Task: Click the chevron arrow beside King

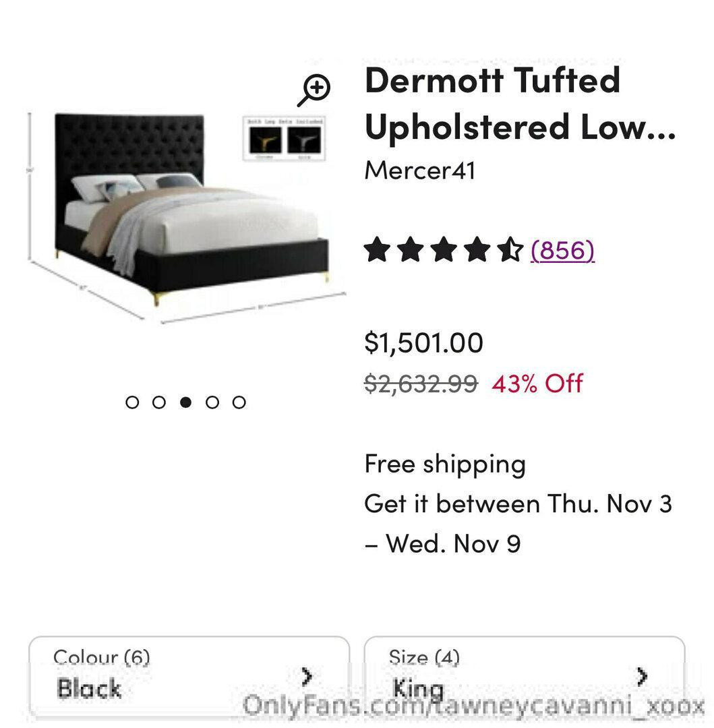Action: (642, 676)
